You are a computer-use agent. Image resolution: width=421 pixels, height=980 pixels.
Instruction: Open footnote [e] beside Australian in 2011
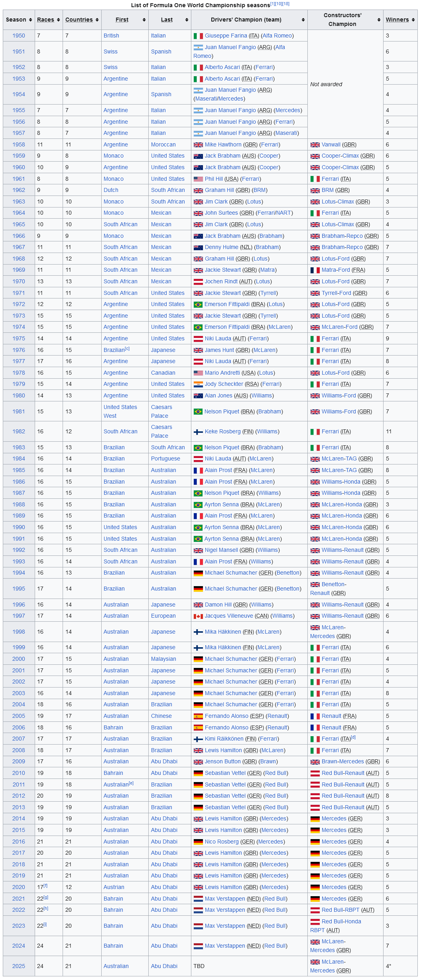pyautogui.click(x=131, y=783)
